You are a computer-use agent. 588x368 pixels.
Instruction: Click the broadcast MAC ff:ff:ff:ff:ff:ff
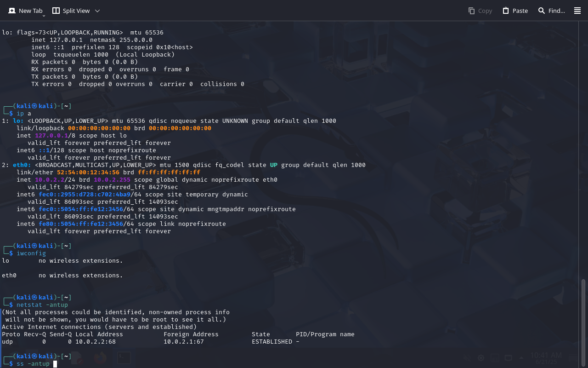point(169,172)
